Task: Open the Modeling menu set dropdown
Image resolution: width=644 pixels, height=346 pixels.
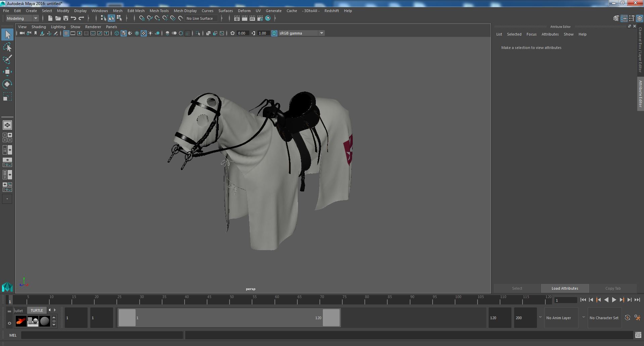Action: click(22, 18)
